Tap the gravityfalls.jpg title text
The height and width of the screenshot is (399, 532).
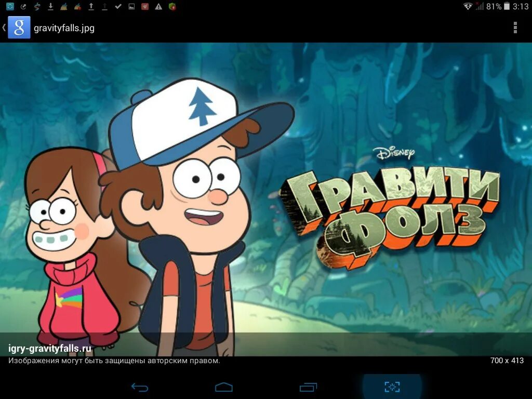[x=64, y=28]
